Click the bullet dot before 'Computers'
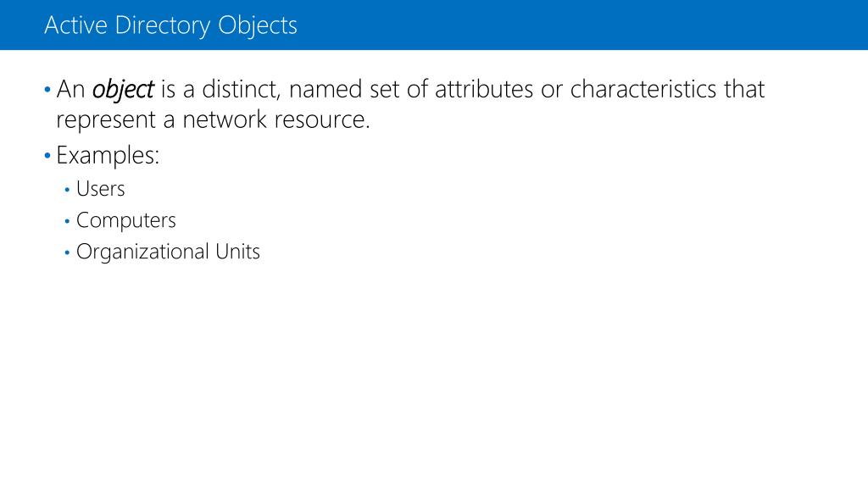Image resolution: width=868 pixels, height=488 pixels. pos(68,221)
